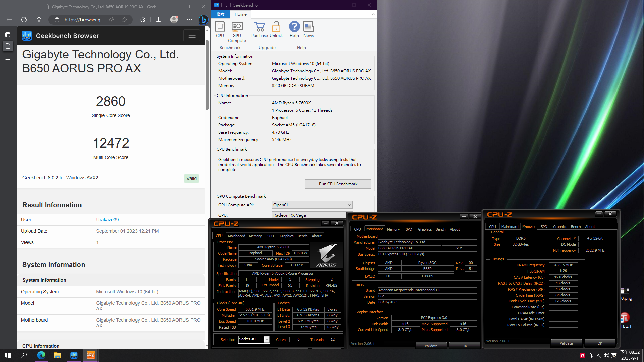Click the Geekbench Browser logo
The image size is (644, 362).
pyautogui.click(x=27, y=36)
